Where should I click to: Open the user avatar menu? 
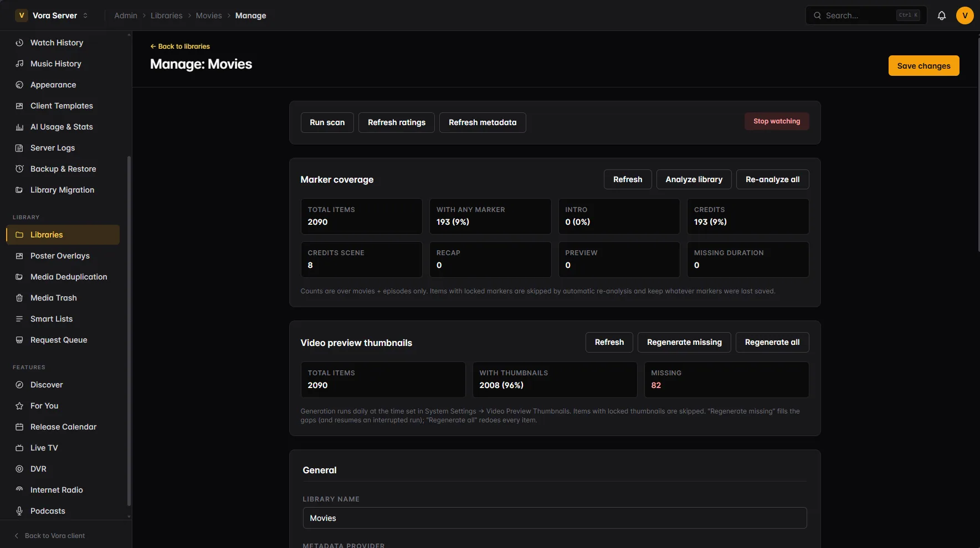click(965, 15)
